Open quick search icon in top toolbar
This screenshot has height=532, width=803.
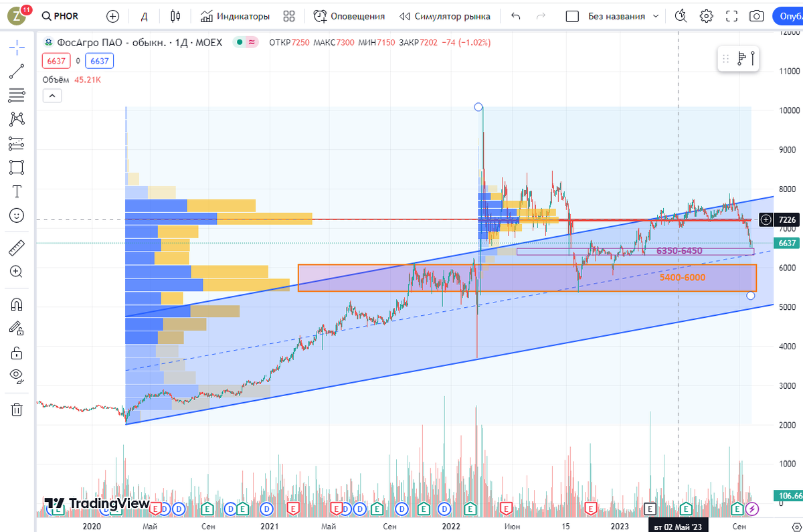tap(681, 16)
